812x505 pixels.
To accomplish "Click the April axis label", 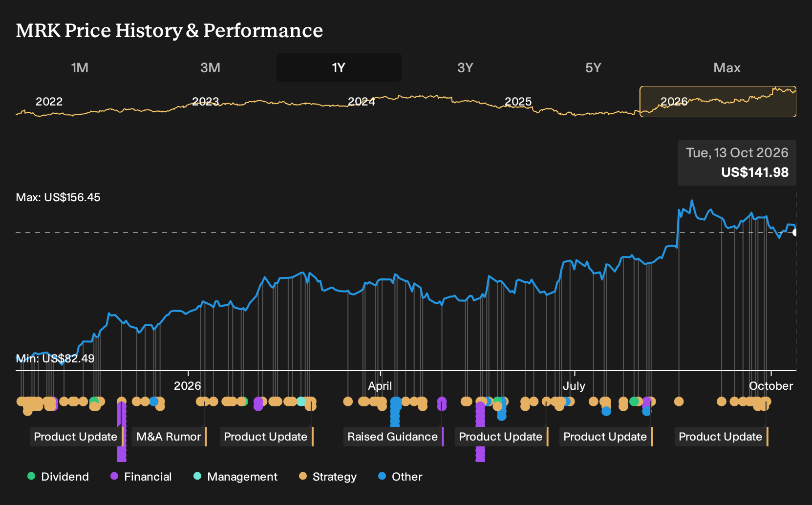I will tap(380, 386).
